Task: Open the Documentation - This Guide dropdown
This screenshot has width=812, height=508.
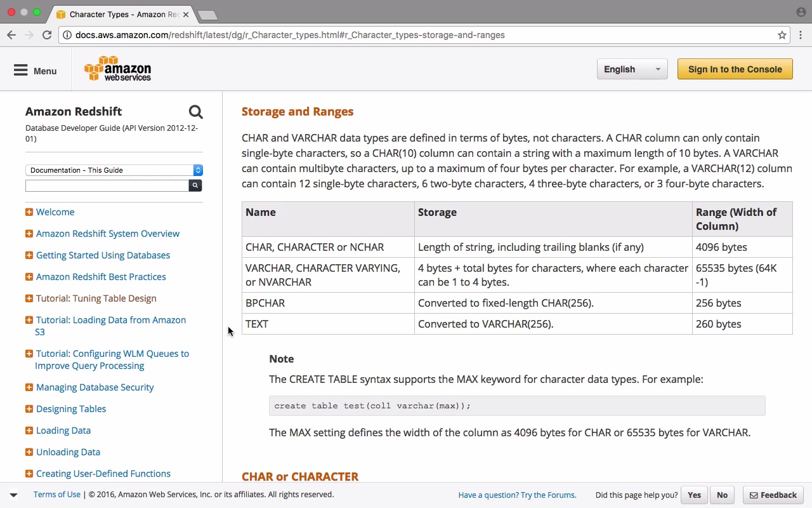Action: tap(114, 170)
